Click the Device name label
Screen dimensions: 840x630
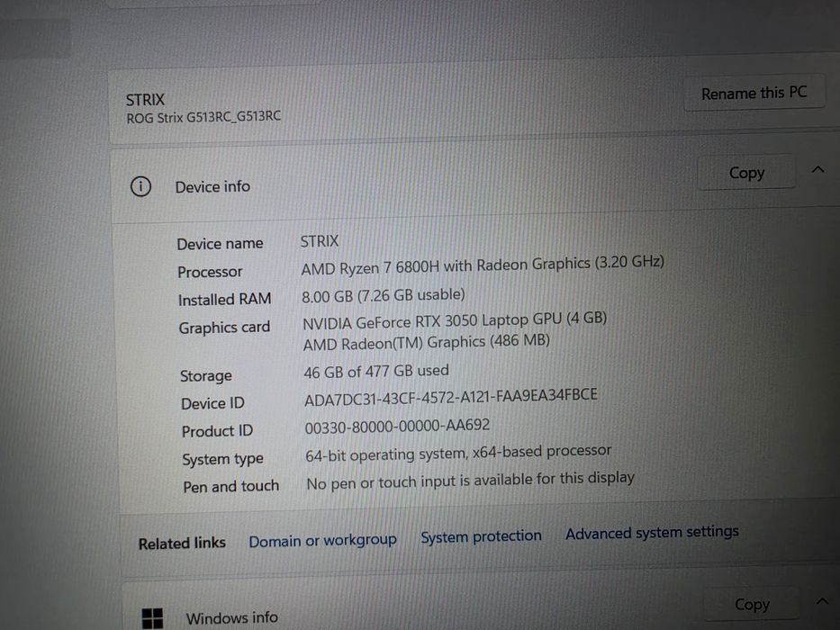click(220, 244)
